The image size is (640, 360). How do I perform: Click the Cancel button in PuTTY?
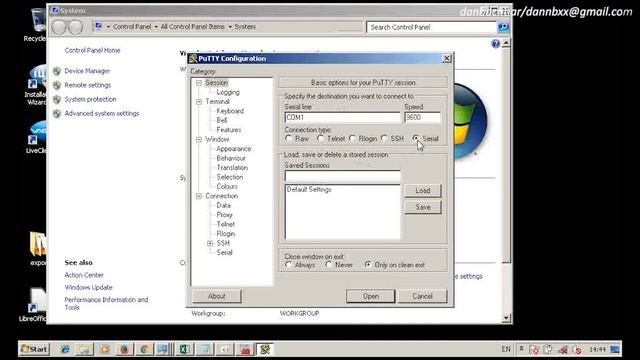click(x=422, y=296)
